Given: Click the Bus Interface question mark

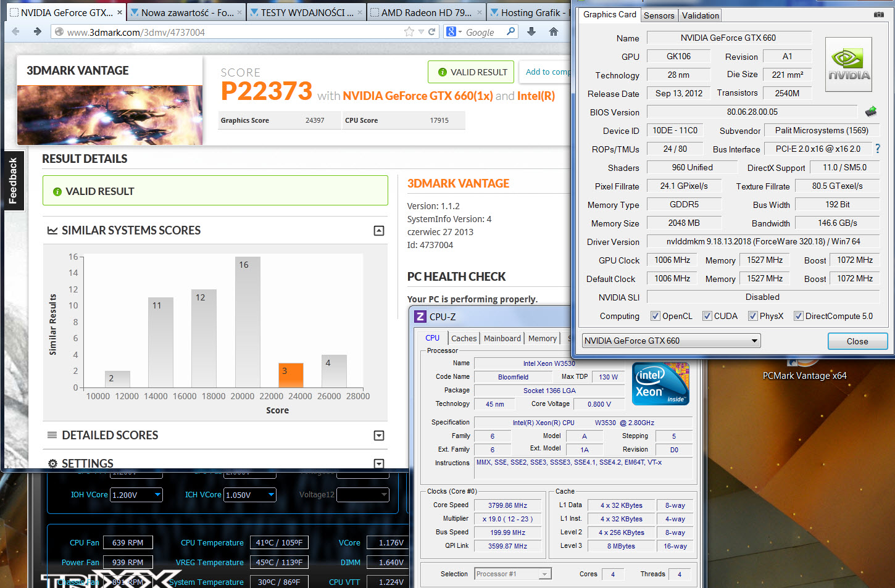Looking at the screenshot, I should pos(878,149).
